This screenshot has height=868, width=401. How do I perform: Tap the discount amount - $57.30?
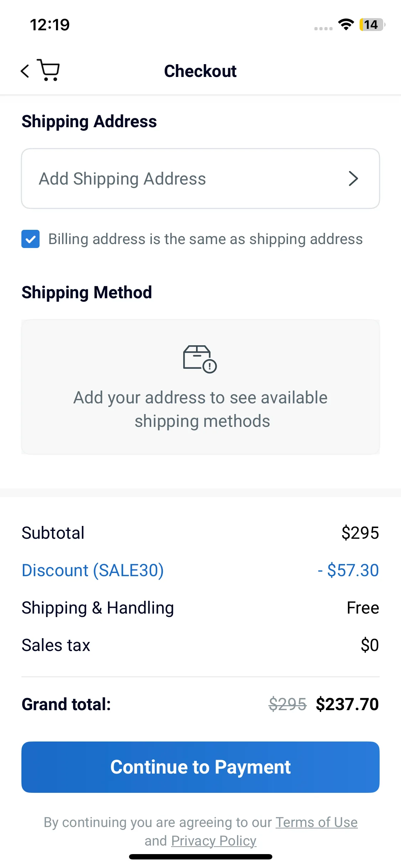[348, 570]
